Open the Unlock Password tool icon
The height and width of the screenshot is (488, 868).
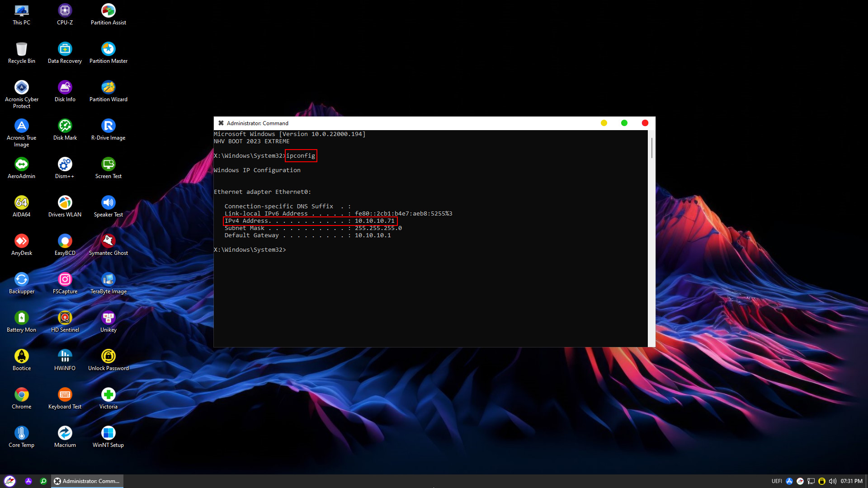(x=108, y=357)
